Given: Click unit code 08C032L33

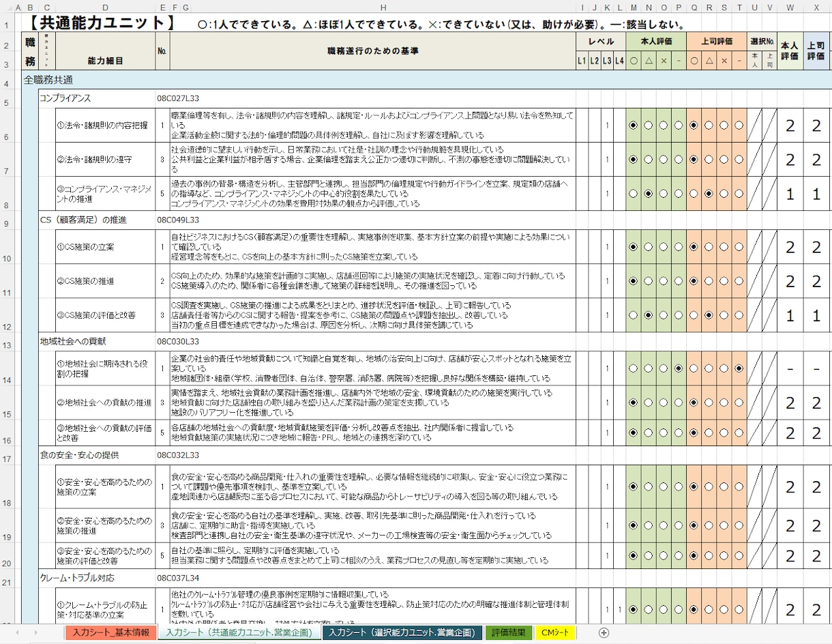Looking at the screenshot, I should point(179,454).
